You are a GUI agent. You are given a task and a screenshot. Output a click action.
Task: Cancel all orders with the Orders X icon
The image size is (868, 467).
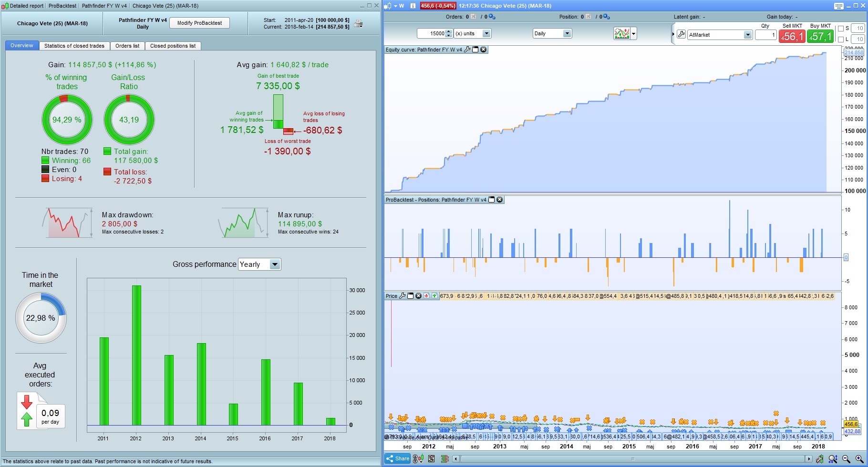pos(474,17)
